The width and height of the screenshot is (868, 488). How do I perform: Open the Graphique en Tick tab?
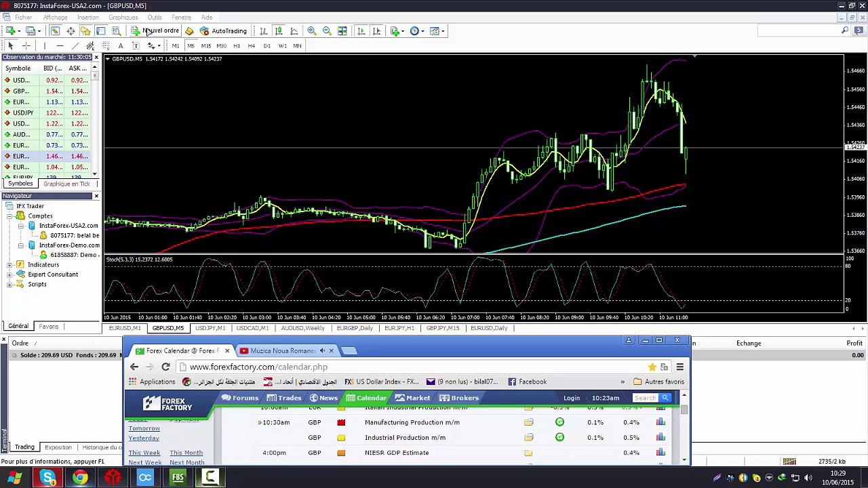click(66, 184)
